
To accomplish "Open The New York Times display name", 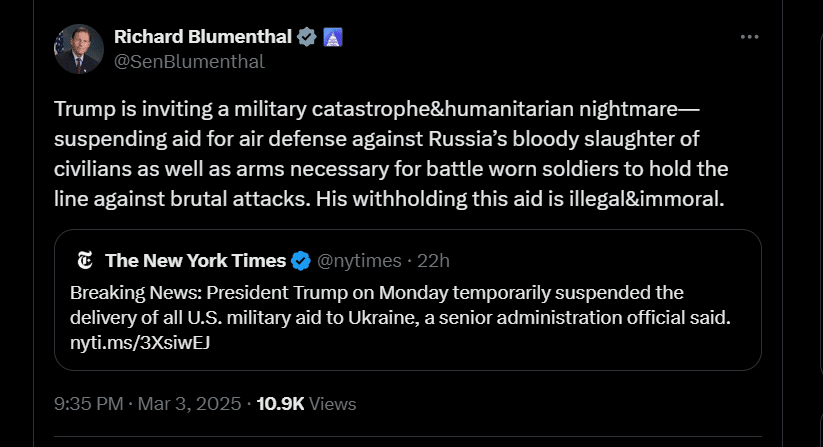I will pyautogui.click(x=195, y=261).
